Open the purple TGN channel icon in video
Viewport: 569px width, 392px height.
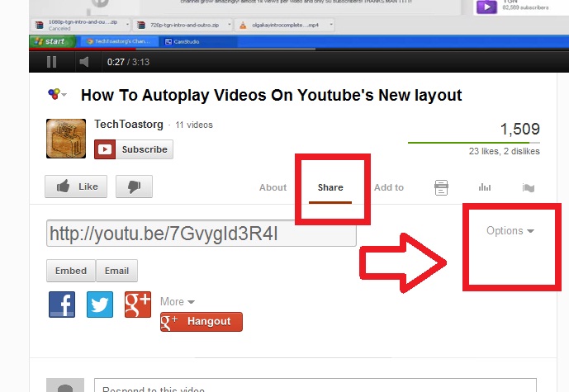(486, 7)
